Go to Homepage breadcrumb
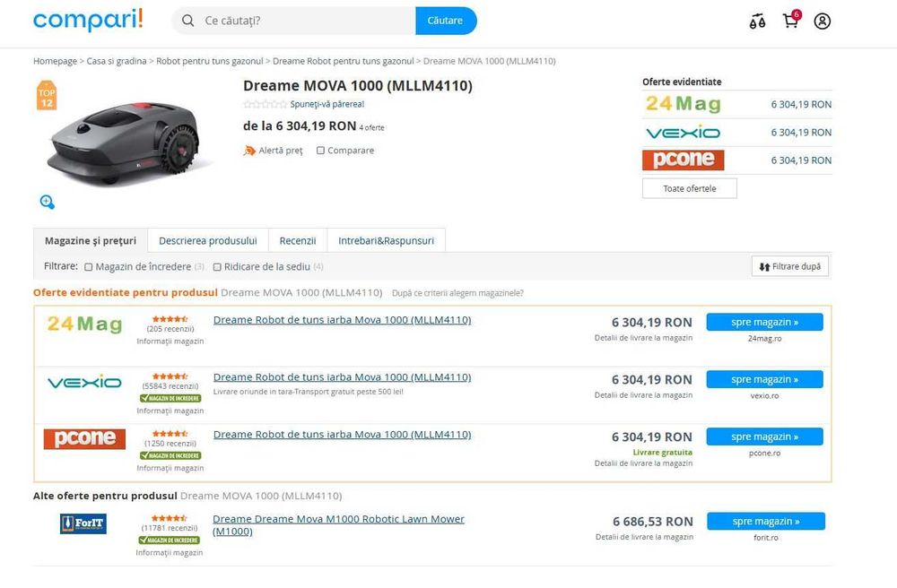Image resolution: width=897 pixels, height=588 pixels. pos(55,61)
